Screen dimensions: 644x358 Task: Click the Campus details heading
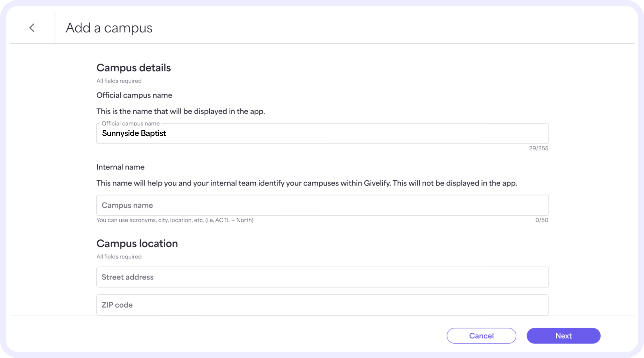pyautogui.click(x=133, y=68)
